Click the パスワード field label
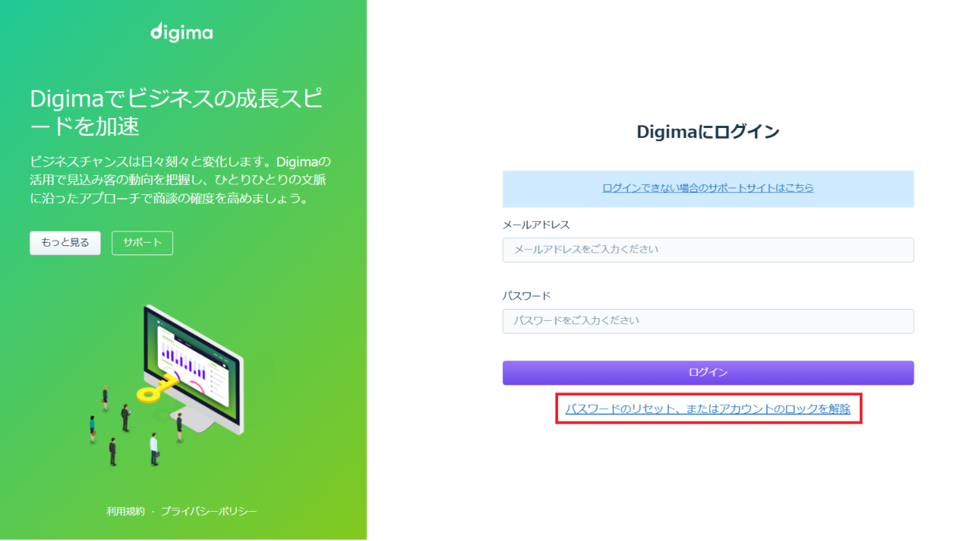980x541 pixels. tap(527, 296)
